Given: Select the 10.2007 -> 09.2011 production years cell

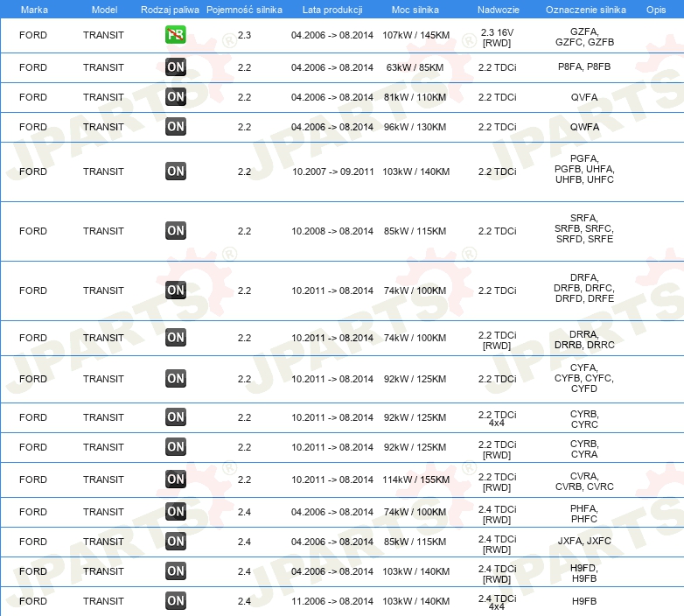Looking at the screenshot, I should [333, 171].
